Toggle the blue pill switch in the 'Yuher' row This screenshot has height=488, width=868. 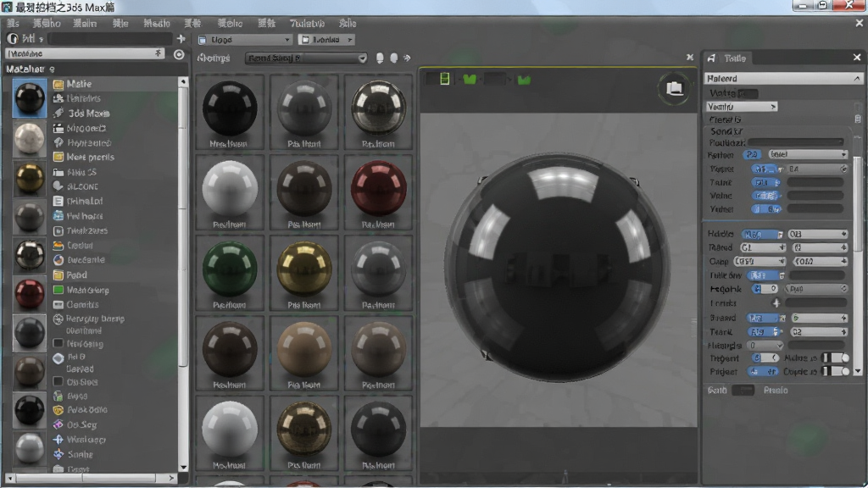766,209
